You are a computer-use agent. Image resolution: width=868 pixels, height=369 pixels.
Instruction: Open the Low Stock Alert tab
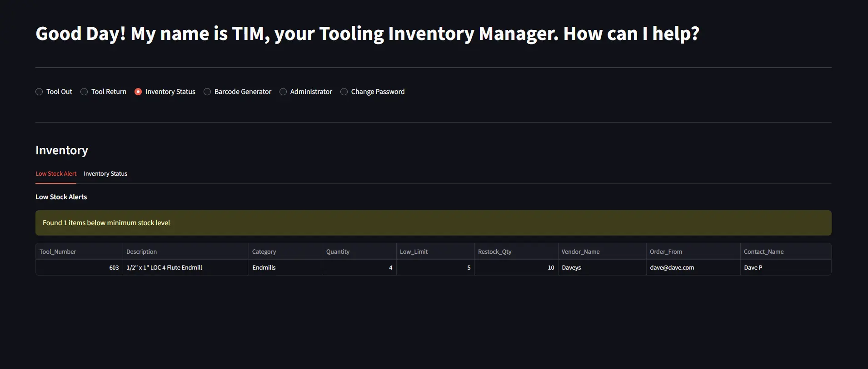pyautogui.click(x=56, y=174)
